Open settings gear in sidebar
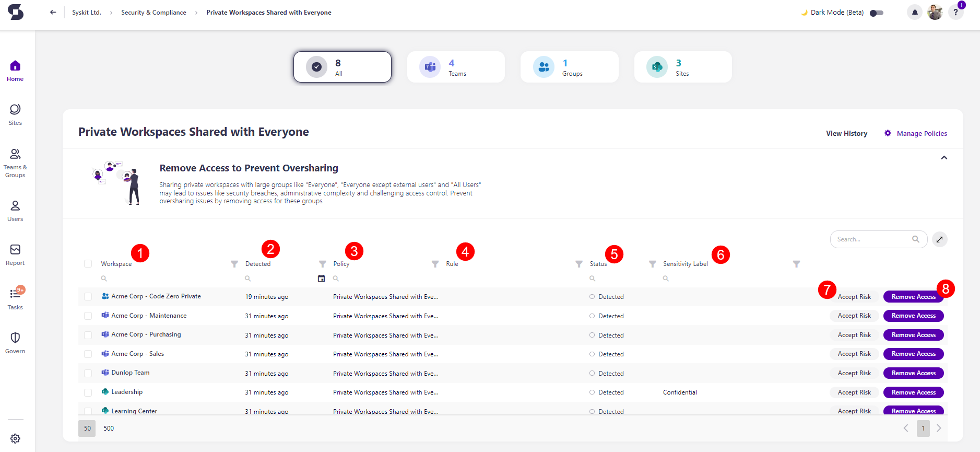 coord(15,438)
